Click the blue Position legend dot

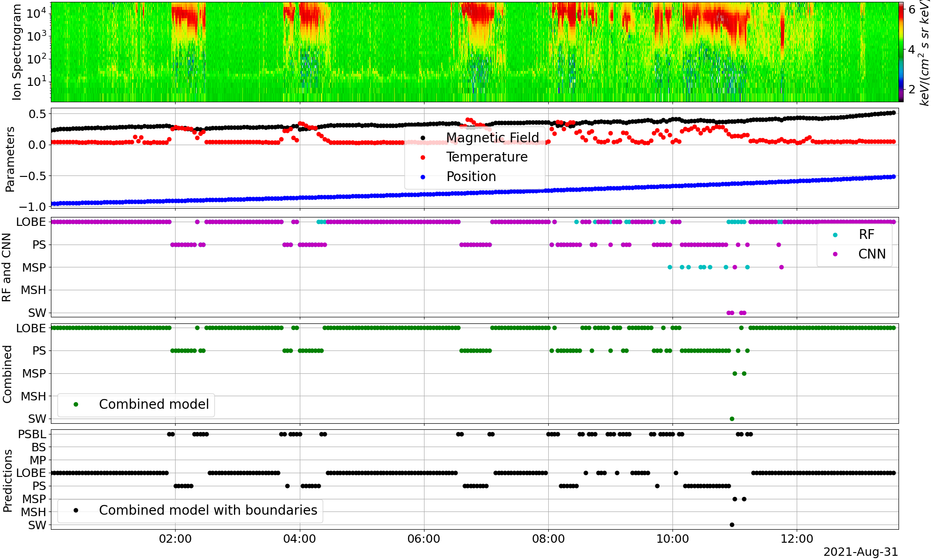[x=423, y=177]
